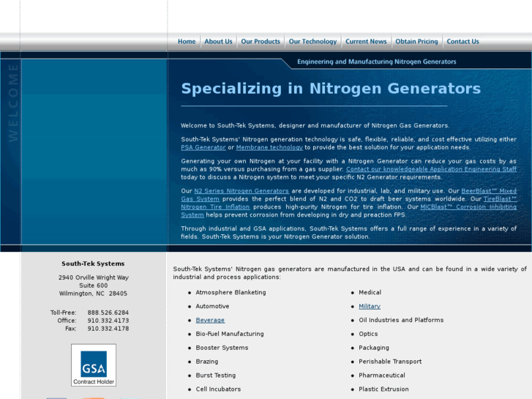
Task: Click the Plastic Extrusion list item
Action: point(383,389)
